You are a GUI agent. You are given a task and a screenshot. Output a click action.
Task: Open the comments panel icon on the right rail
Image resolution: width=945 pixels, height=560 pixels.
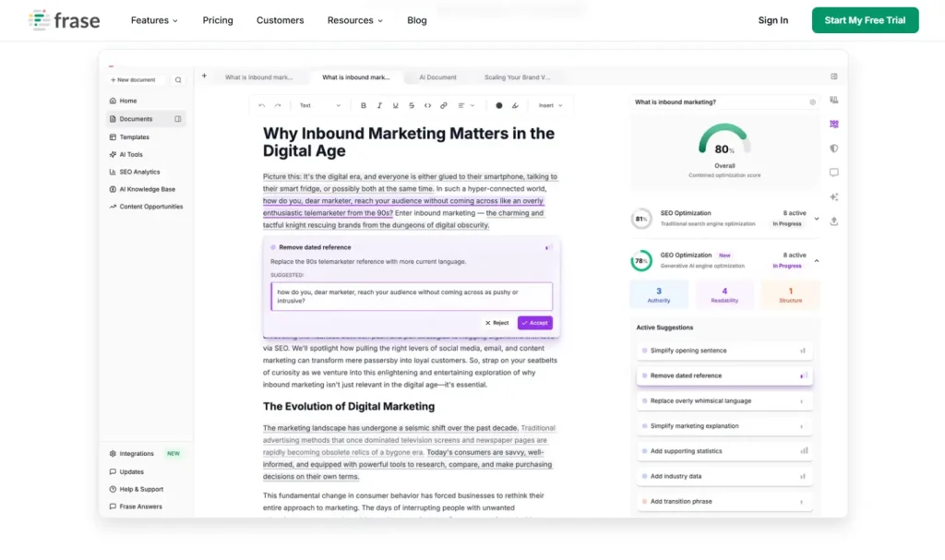point(833,173)
